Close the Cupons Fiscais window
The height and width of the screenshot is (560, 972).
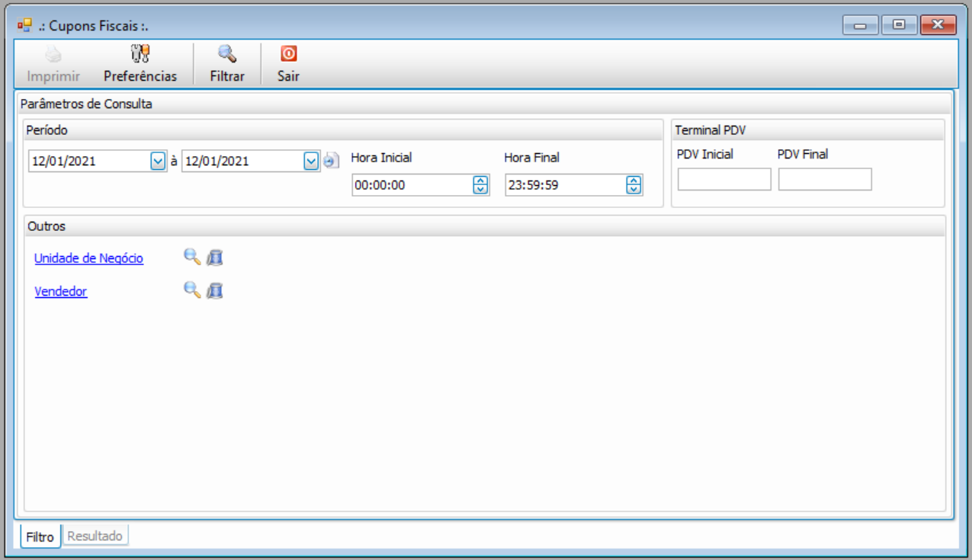[x=938, y=25]
